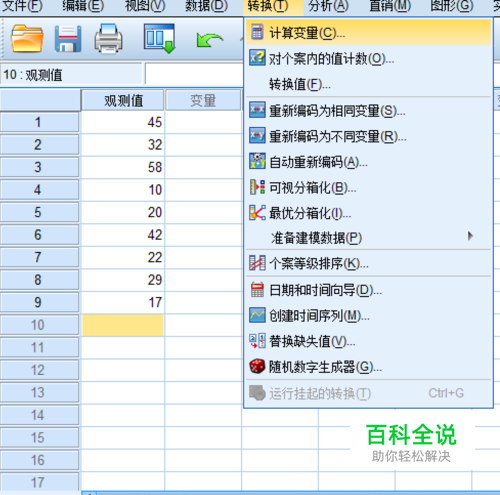Select 创建时间序列(M) menu entry

tap(369, 316)
